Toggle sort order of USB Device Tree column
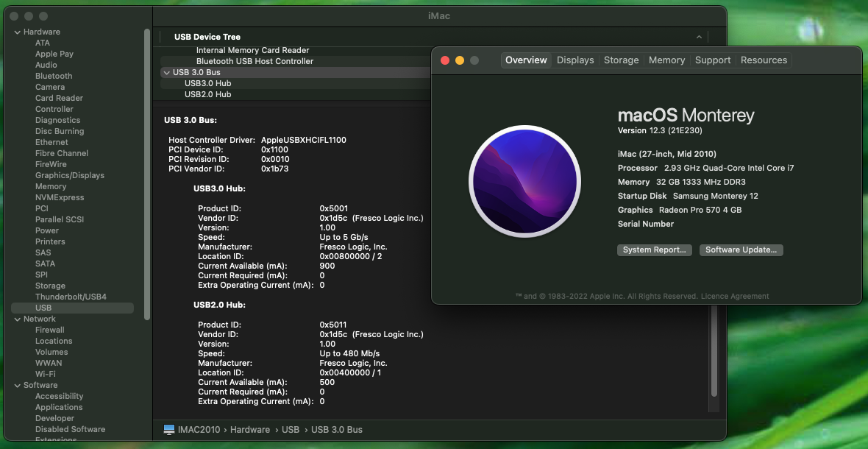 click(698, 37)
